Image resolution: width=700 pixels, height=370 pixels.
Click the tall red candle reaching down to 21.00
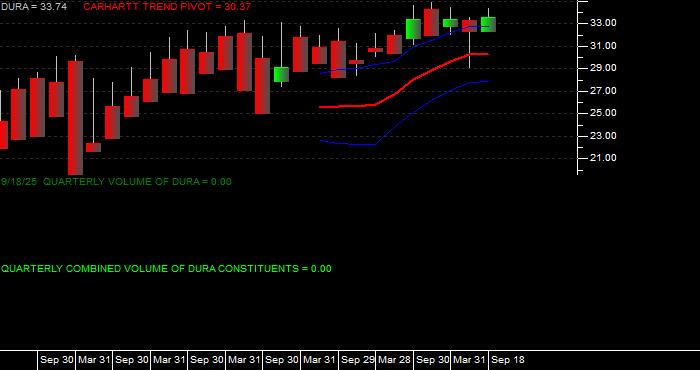(75, 118)
